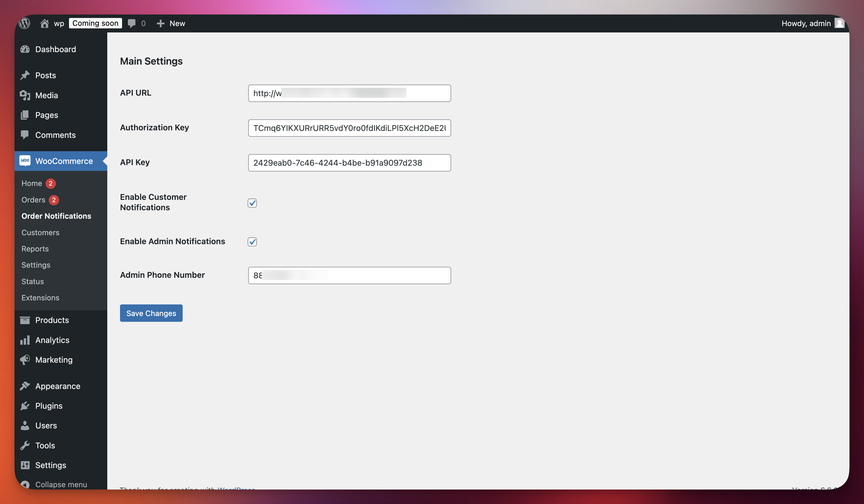Select the Analytics bar-chart icon
864x504 pixels.
25,340
